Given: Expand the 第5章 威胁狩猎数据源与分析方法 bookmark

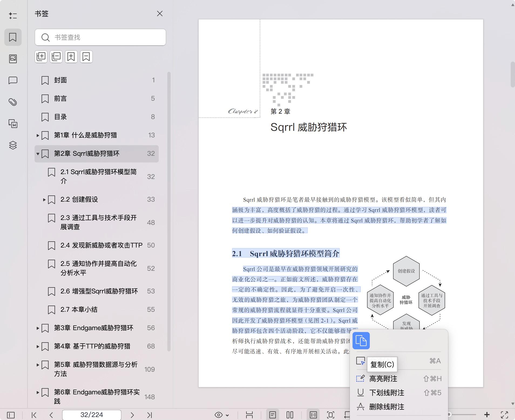Looking at the screenshot, I should (x=38, y=365).
